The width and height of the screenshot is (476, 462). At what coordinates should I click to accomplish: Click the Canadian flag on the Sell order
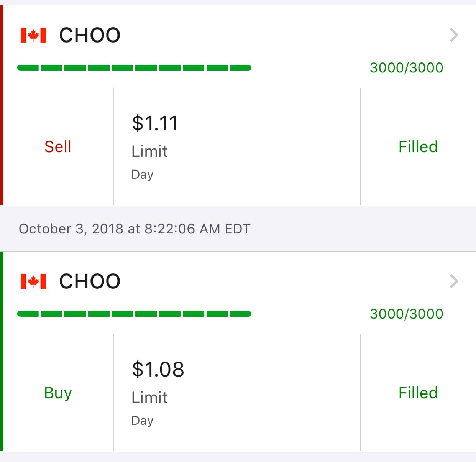33,35
